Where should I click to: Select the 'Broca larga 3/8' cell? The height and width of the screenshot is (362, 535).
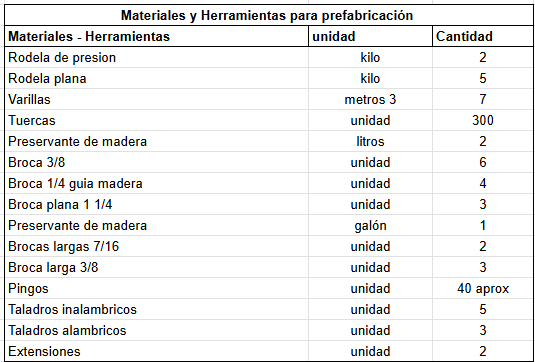(x=157, y=267)
